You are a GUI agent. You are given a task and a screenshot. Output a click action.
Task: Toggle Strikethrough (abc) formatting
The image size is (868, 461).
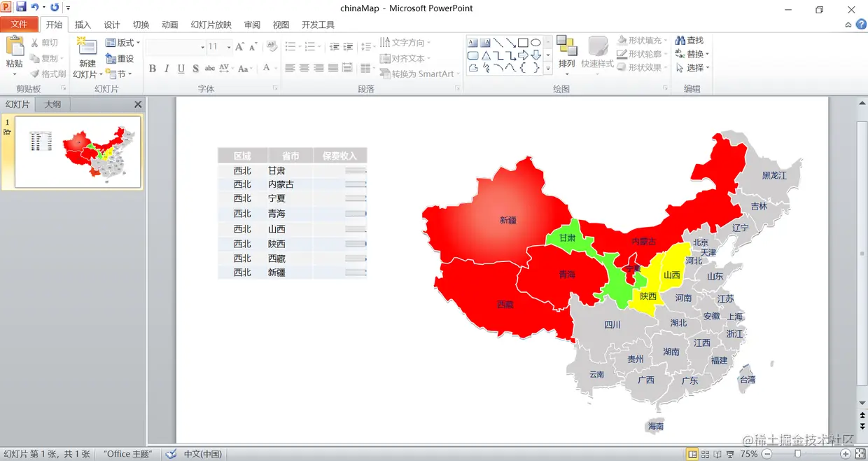[x=210, y=69]
